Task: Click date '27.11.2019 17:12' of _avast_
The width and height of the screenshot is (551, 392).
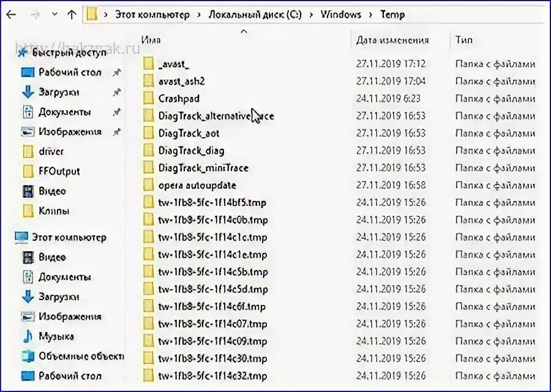Action: [x=391, y=64]
